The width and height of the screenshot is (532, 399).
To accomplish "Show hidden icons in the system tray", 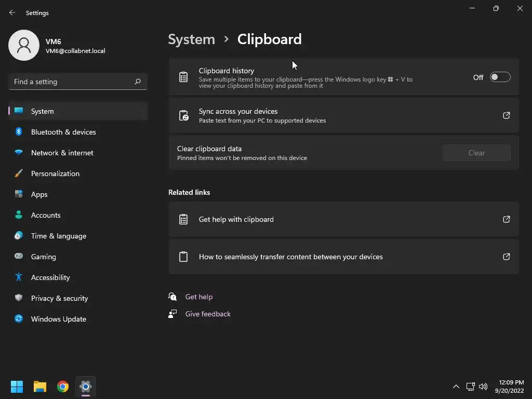I will coord(456,387).
